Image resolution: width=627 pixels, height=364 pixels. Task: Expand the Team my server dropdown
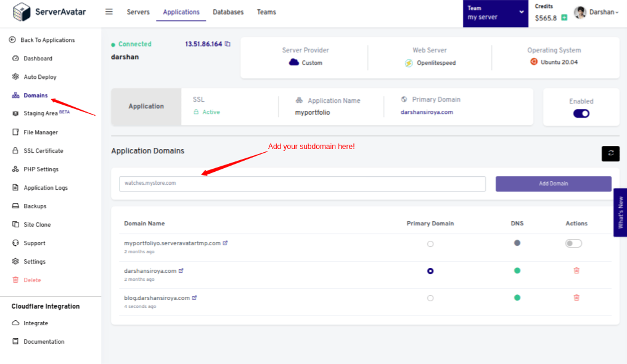(x=496, y=13)
